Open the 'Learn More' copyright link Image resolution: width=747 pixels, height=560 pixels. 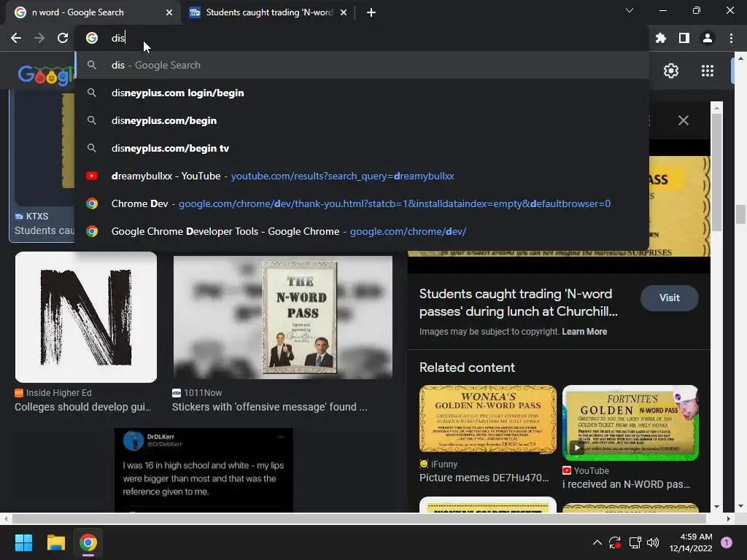click(584, 332)
